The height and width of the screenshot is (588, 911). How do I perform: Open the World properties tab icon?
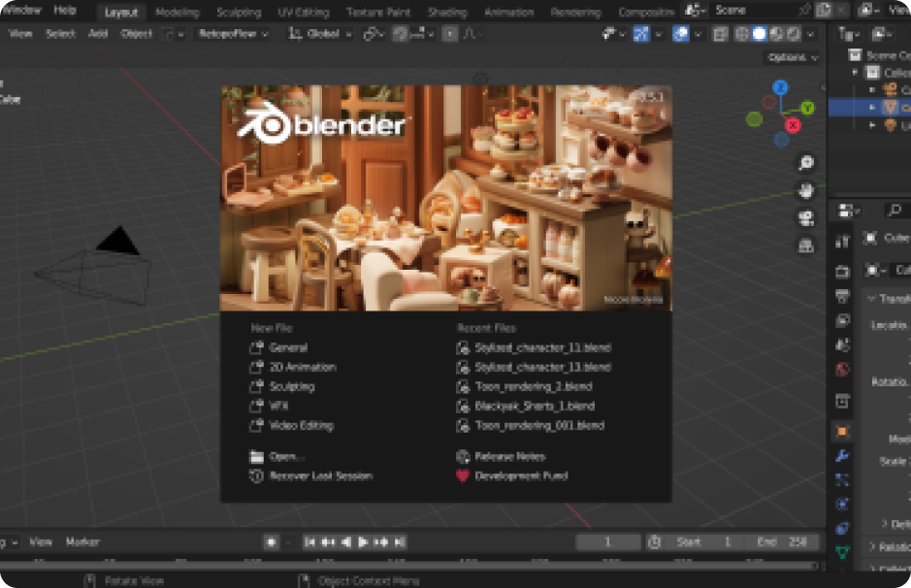tap(842, 369)
